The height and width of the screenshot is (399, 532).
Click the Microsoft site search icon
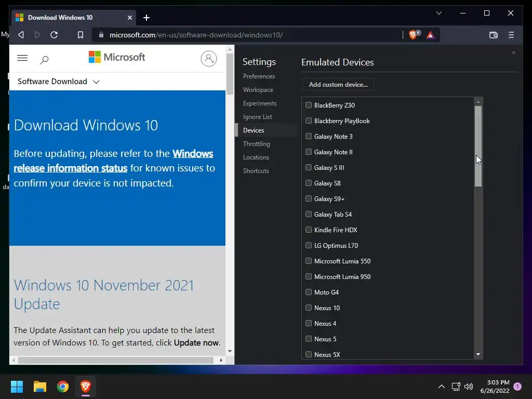(x=44, y=60)
